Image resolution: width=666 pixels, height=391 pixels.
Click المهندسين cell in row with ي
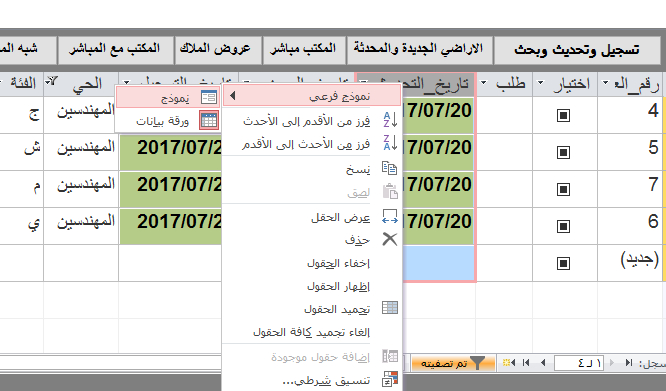[81, 225]
